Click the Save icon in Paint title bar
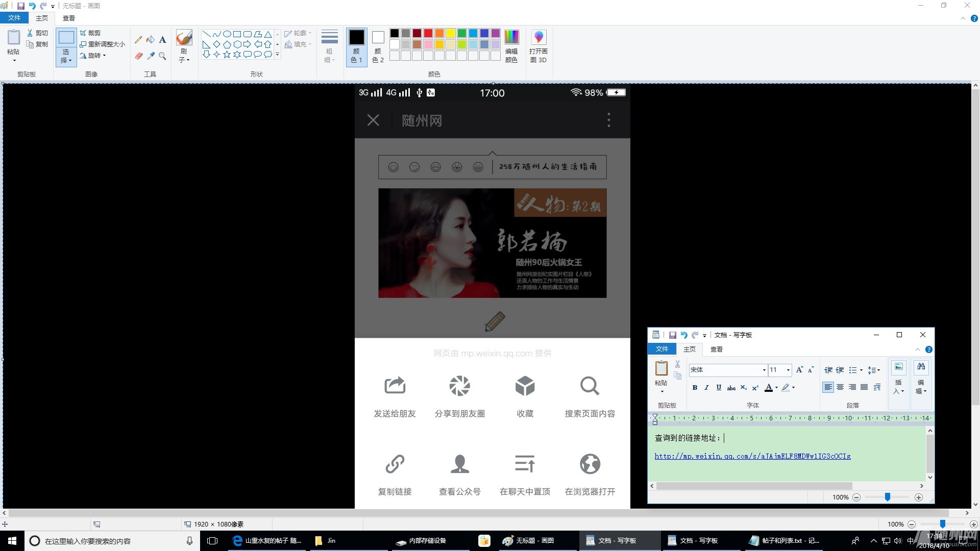Screen dimensions: 980x551 coord(21,6)
